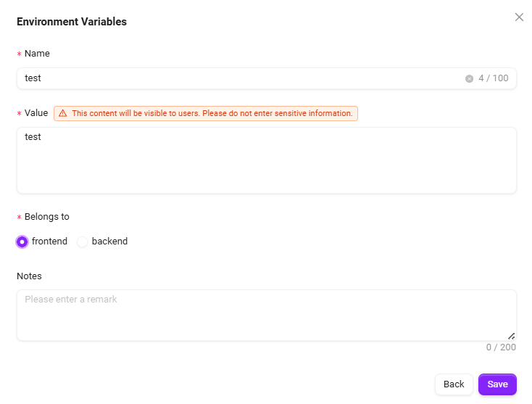This screenshot has height=404, width=532.
Task: Save the environment variable
Action: click(x=497, y=384)
